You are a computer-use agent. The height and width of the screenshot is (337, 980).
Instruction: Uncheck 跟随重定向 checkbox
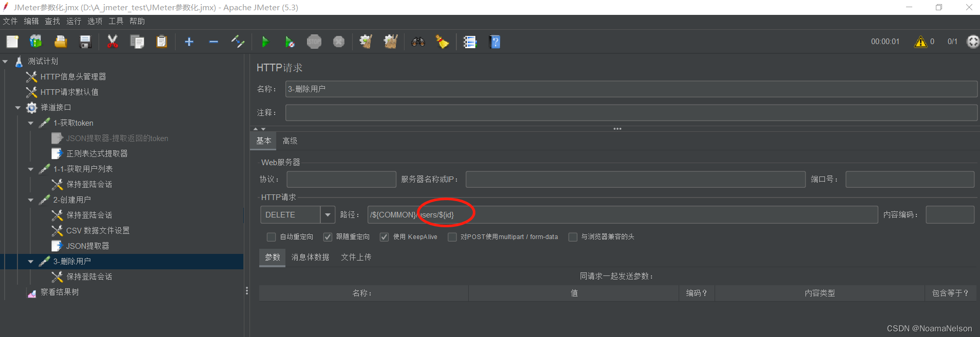[x=328, y=237]
